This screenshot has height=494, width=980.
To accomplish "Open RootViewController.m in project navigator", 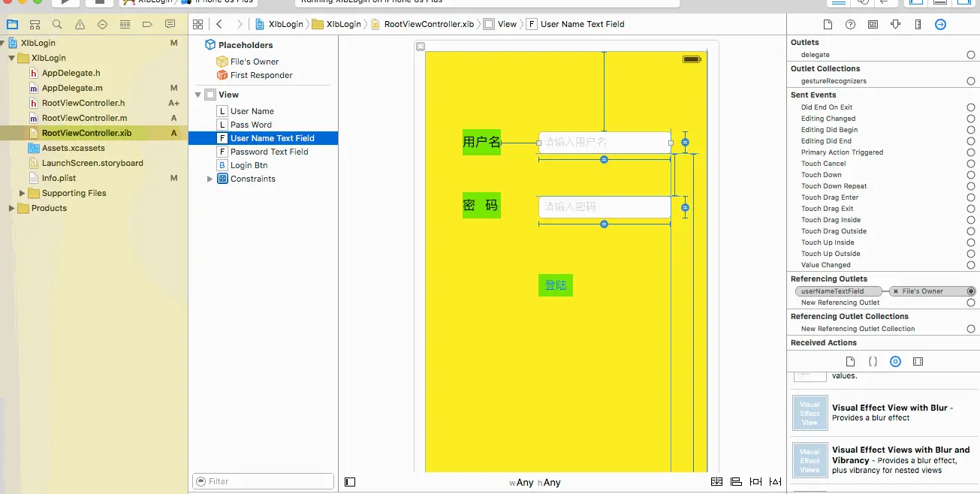I will (x=84, y=118).
